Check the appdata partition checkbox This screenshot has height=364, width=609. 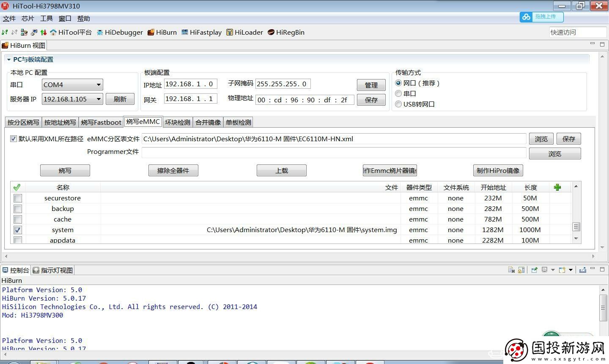[x=18, y=240]
